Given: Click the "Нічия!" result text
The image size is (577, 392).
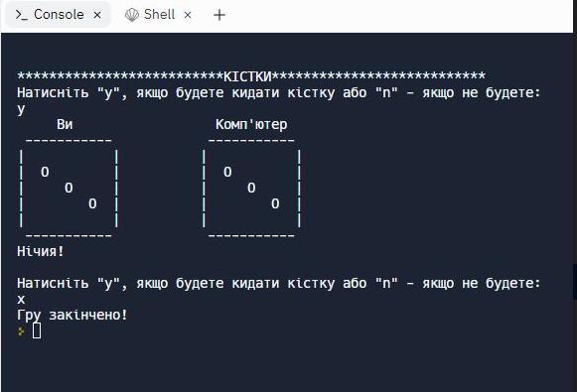Looking at the screenshot, I should (x=41, y=251).
